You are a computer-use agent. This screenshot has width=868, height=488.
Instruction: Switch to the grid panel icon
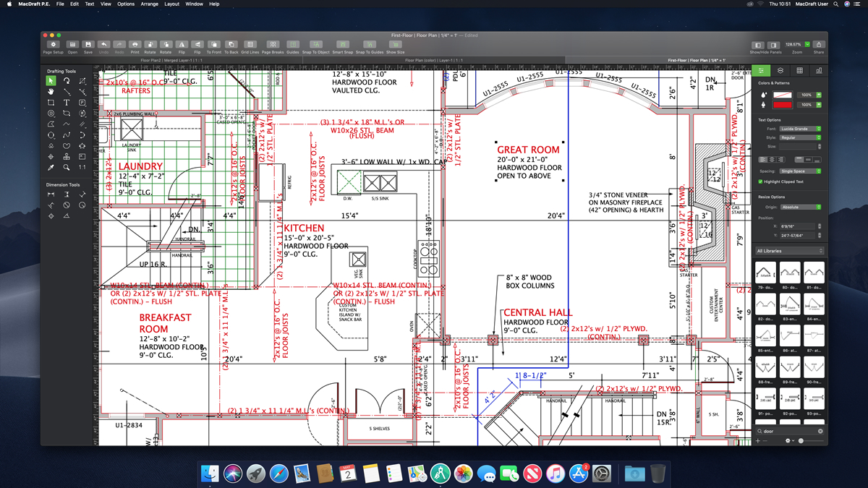click(x=800, y=71)
